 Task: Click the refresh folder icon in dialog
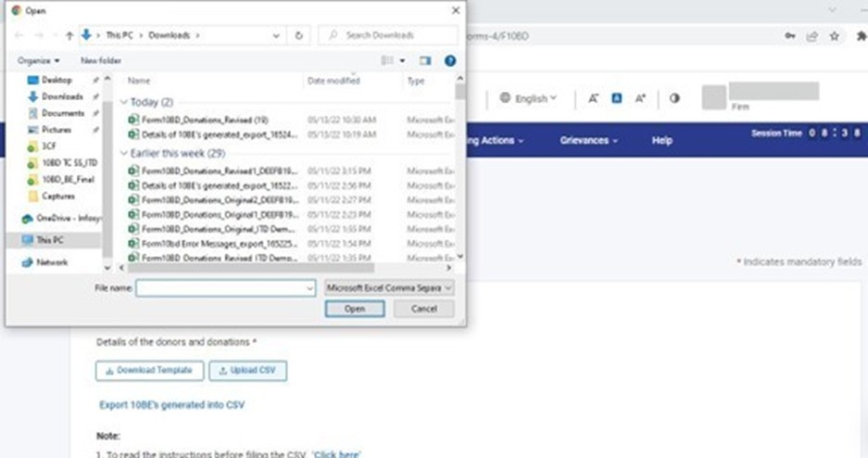tap(298, 35)
